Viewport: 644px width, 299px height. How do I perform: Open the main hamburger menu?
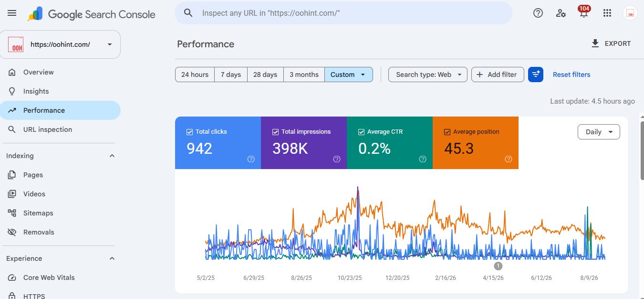click(x=12, y=13)
